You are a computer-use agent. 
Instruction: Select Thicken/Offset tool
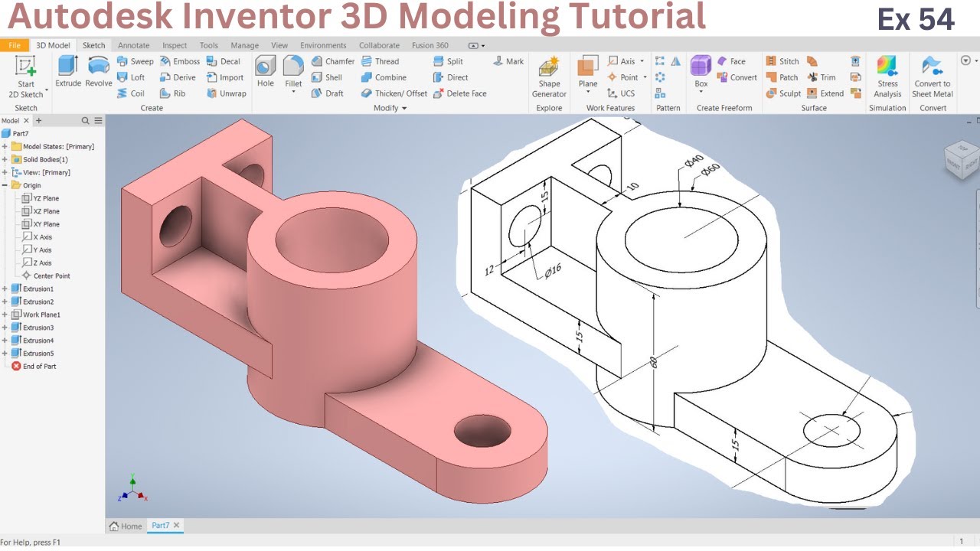point(394,93)
